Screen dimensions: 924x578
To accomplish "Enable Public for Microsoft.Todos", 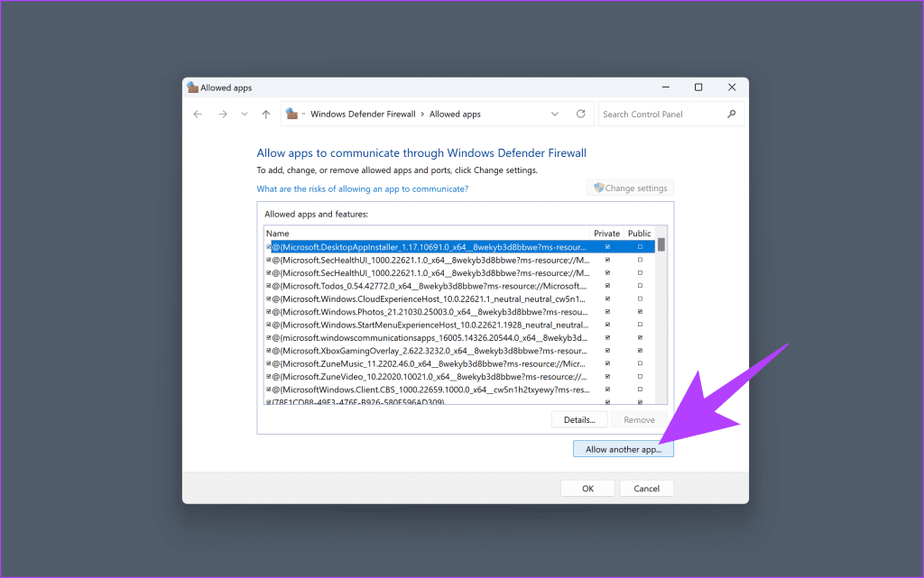I will click(x=640, y=286).
